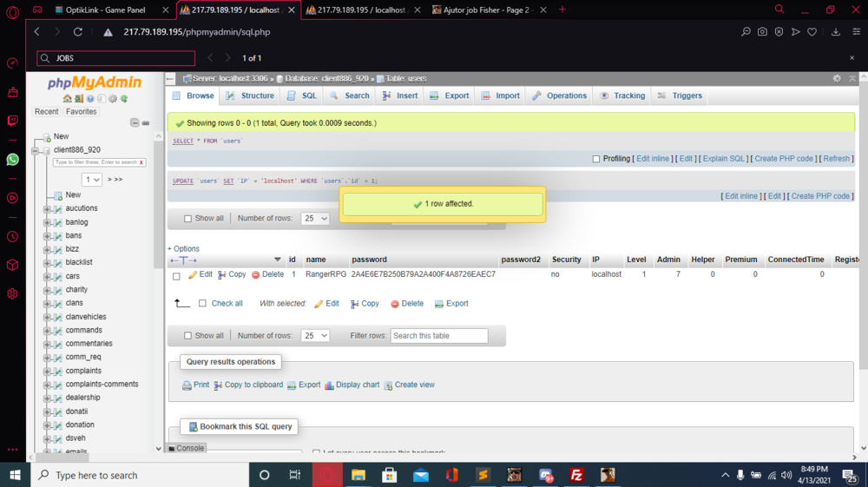Click the Refresh link
Image resolution: width=868 pixels, height=487 pixels.
coord(837,159)
